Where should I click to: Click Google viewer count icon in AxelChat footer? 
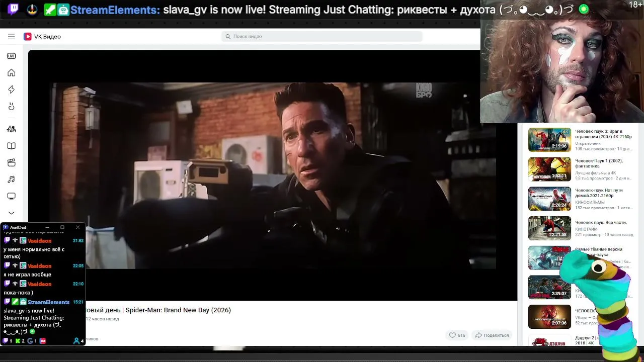30,341
